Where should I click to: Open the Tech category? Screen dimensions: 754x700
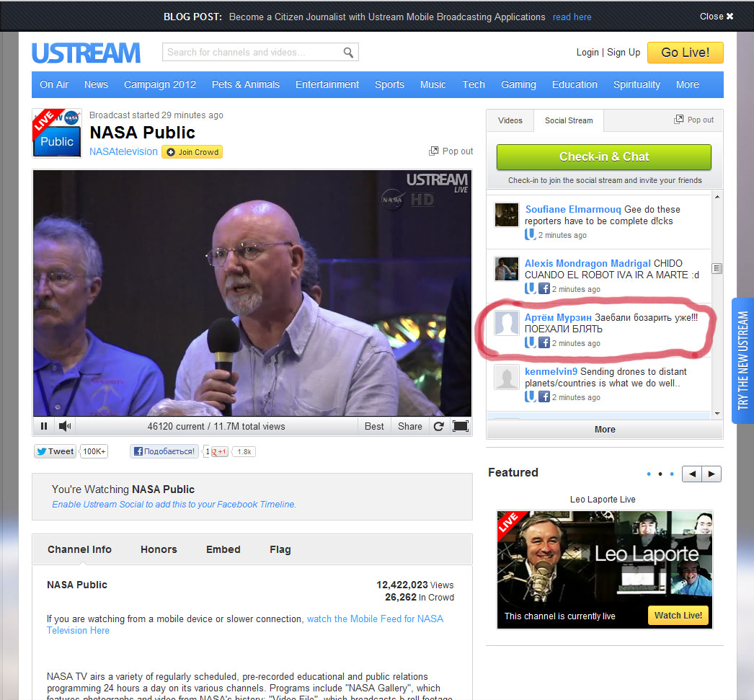tap(474, 84)
